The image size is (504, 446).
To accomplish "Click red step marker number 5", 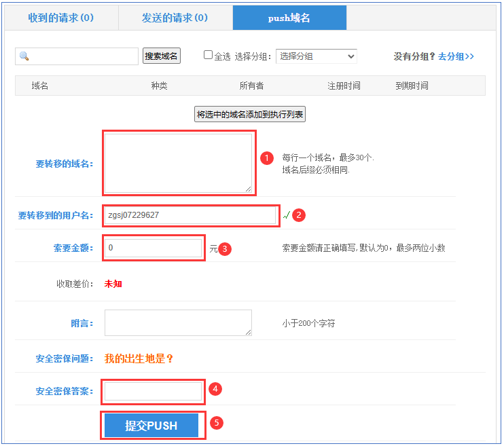I will pos(217,423).
